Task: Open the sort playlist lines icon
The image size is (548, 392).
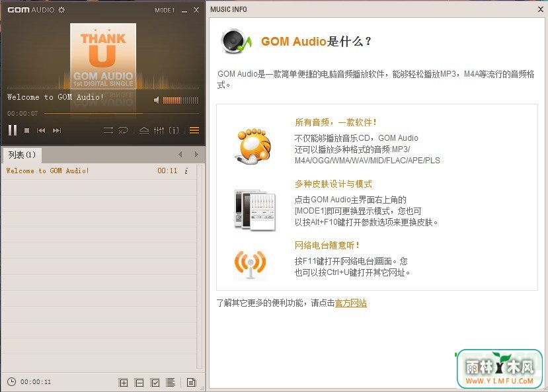Action: pyautogui.click(x=170, y=382)
